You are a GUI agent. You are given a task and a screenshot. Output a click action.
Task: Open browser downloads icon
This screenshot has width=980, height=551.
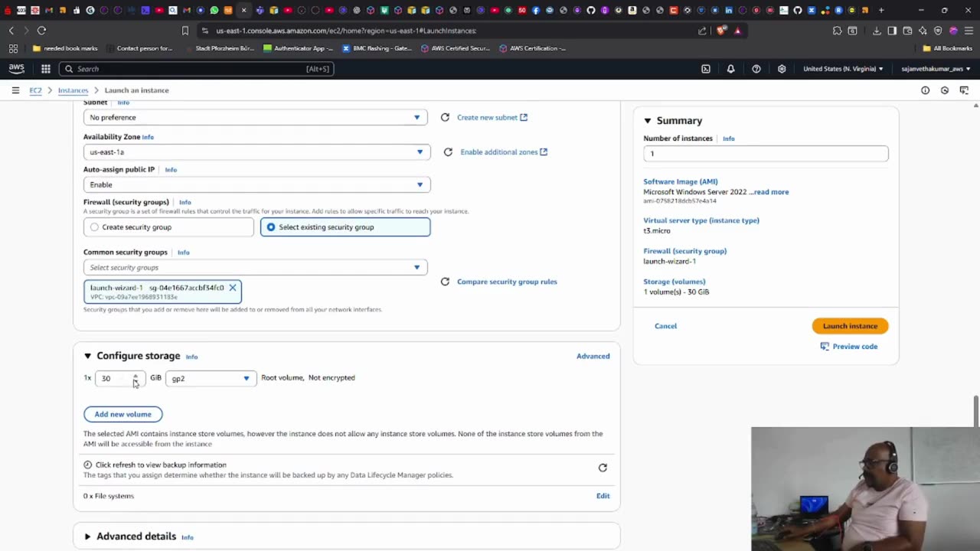point(877,31)
